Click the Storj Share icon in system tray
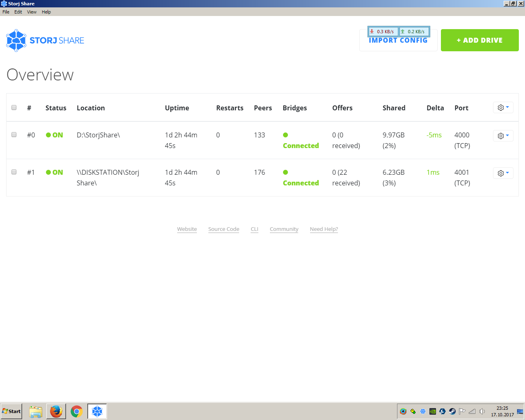 coord(423,411)
